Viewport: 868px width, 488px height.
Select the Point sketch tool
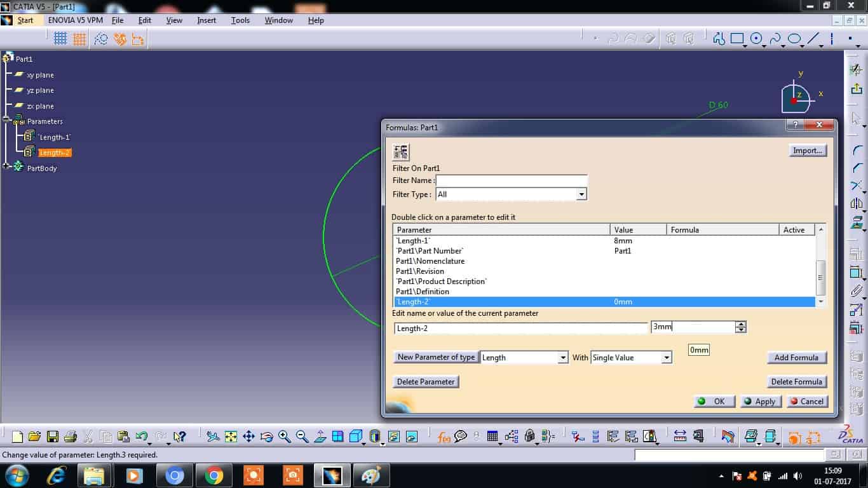[850, 39]
